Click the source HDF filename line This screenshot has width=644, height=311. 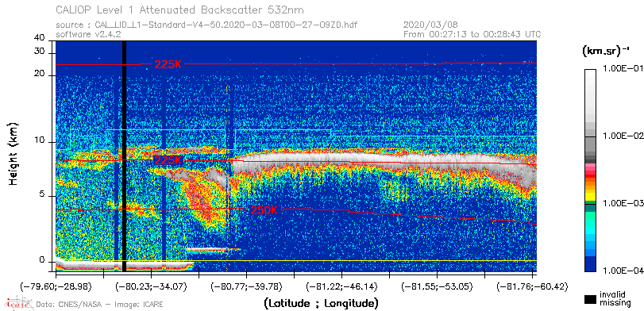pyautogui.click(x=206, y=25)
